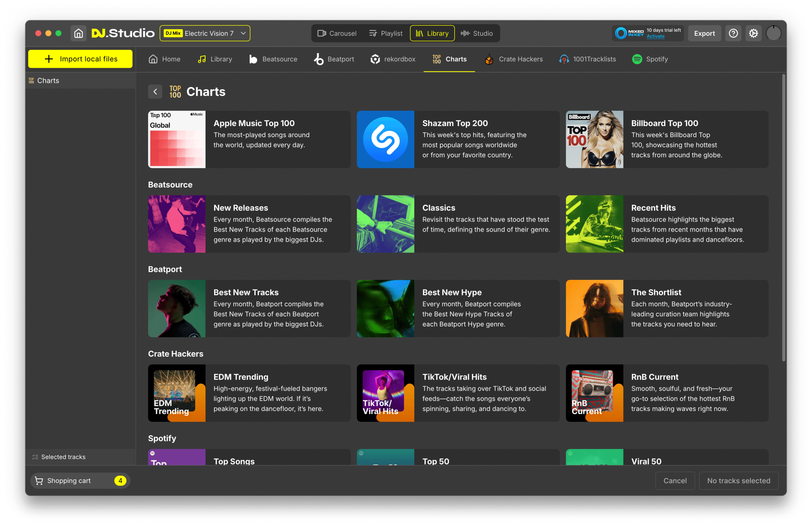Switch to the Playlist view
Screen dimensions: 812x526
click(x=385, y=33)
